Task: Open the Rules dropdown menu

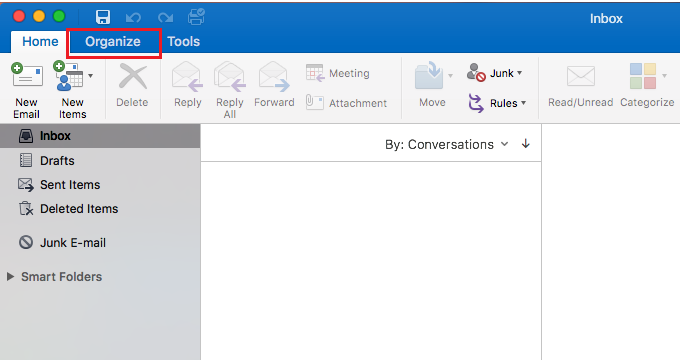Action: coord(497,103)
